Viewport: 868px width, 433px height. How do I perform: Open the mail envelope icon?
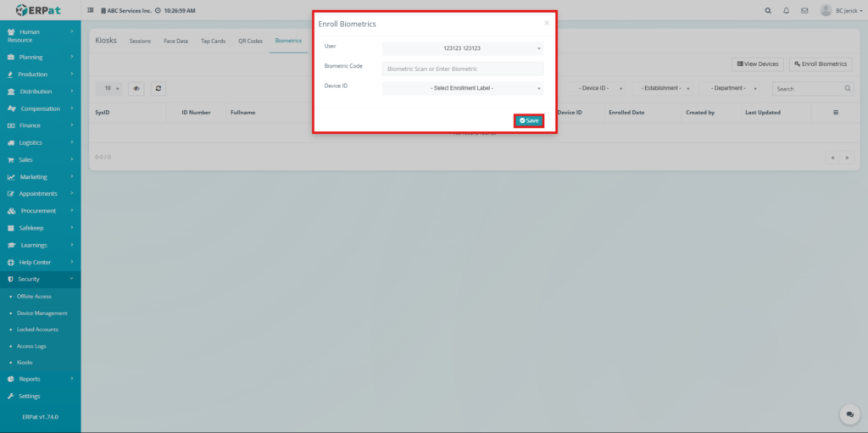click(804, 11)
